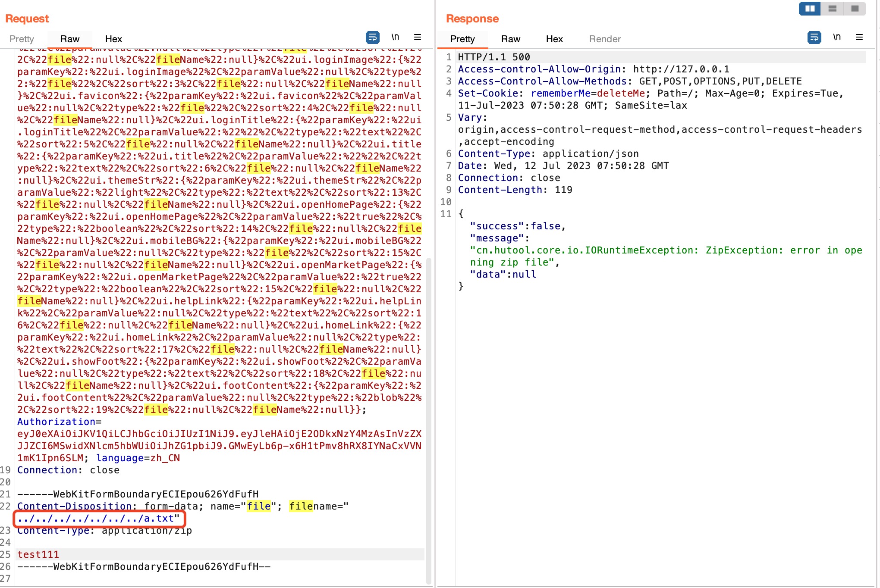The height and width of the screenshot is (588, 880).
Task: Toggle word wrap in the Response editor
Action: coord(814,38)
